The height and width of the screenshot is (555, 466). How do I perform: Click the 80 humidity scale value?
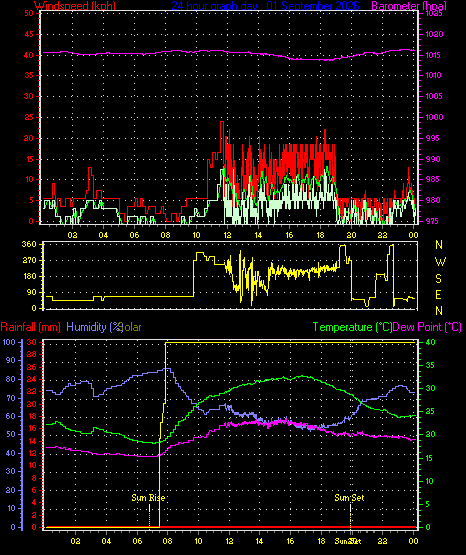pos(11,379)
